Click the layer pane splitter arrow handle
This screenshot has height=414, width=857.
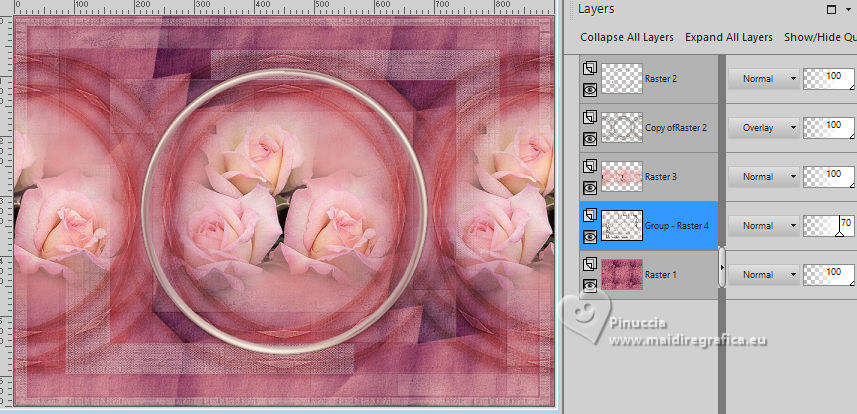[x=722, y=267]
